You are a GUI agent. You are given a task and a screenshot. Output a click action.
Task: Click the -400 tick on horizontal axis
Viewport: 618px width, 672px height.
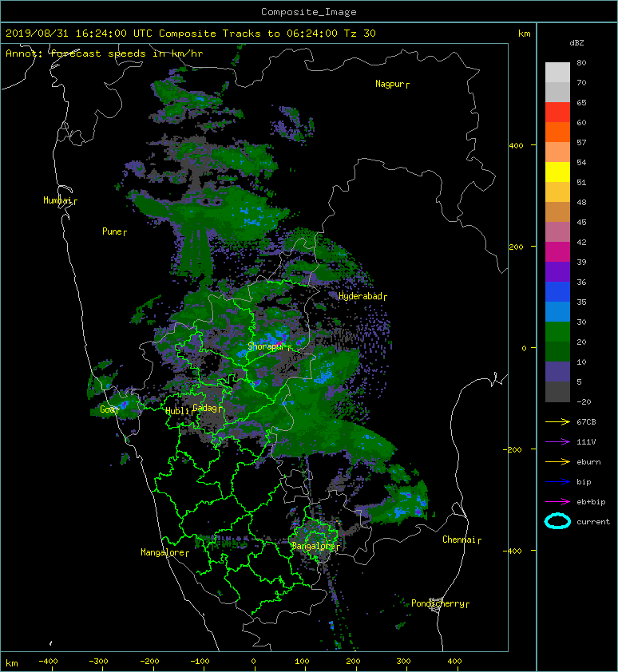coord(49,662)
